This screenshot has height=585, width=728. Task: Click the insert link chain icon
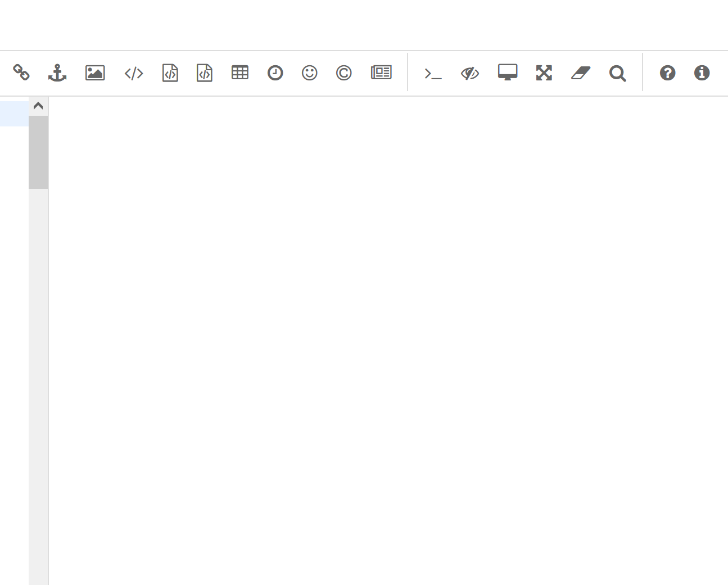(21, 72)
